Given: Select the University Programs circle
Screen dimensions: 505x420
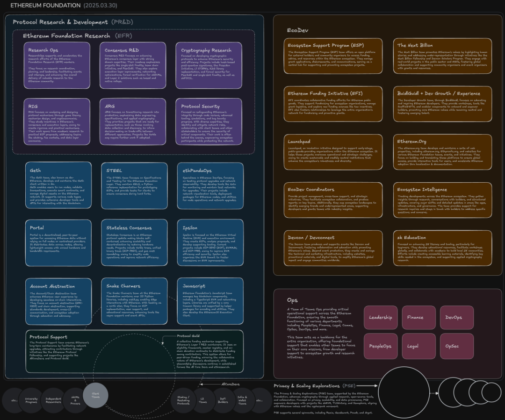Looking at the screenshot, I should (32, 400).
